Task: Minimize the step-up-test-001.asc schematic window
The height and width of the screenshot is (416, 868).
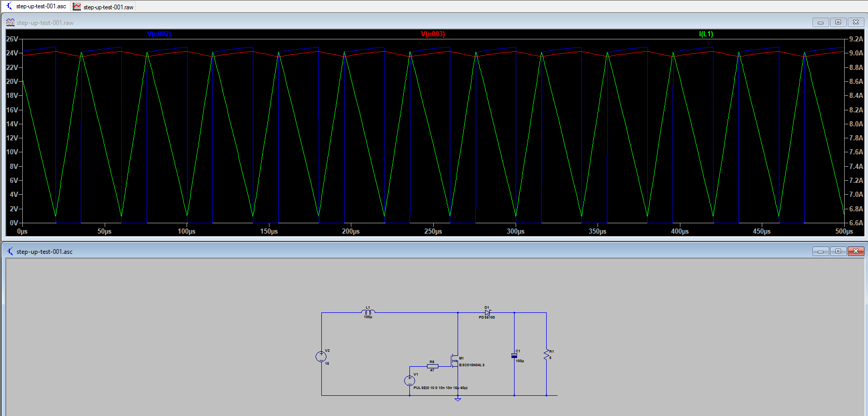Action: 820,251
